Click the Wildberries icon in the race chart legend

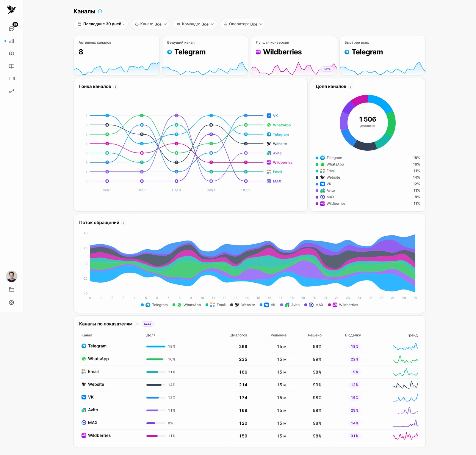[269, 162]
